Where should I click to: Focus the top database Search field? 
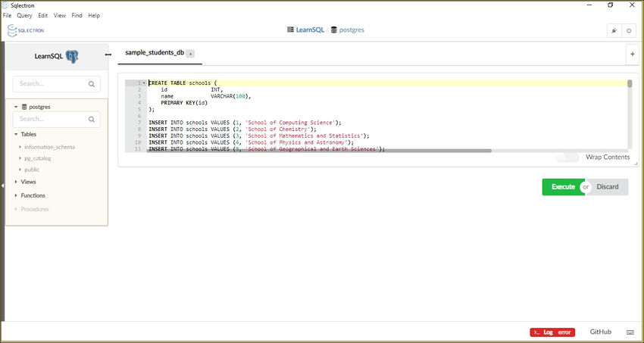point(57,84)
